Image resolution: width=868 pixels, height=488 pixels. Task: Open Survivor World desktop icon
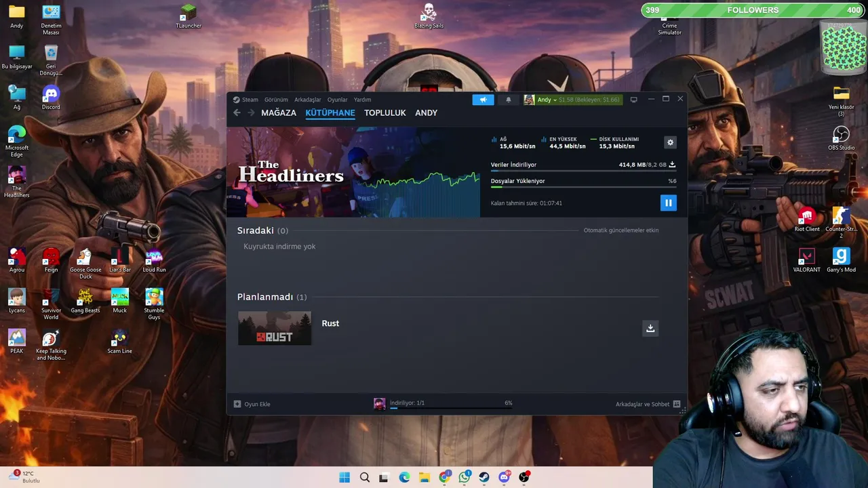pyautogui.click(x=51, y=304)
